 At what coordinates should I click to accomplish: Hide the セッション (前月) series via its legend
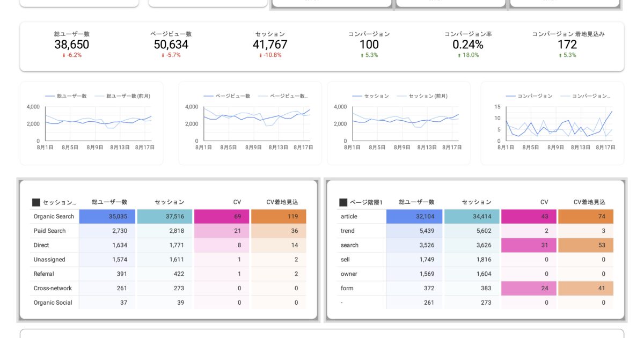401,95
